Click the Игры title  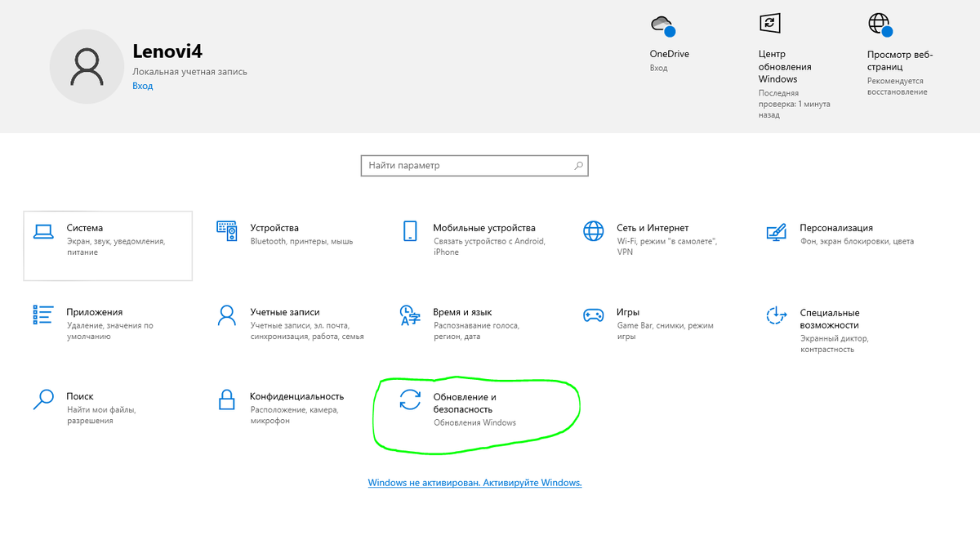point(628,312)
